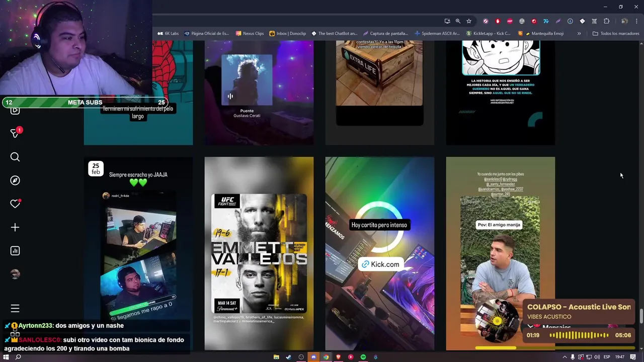Open the Nexus Clips bookmark
The height and width of the screenshot is (362, 644).
250,34
